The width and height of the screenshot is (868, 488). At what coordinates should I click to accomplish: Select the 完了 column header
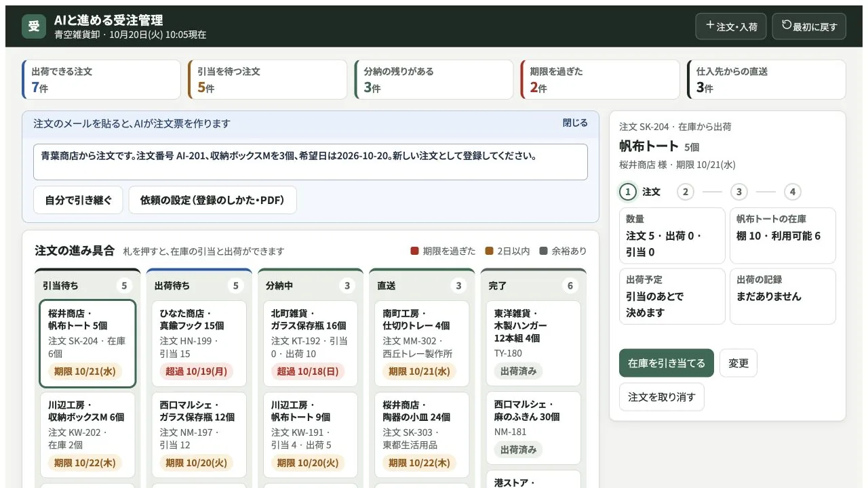[x=533, y=285]
